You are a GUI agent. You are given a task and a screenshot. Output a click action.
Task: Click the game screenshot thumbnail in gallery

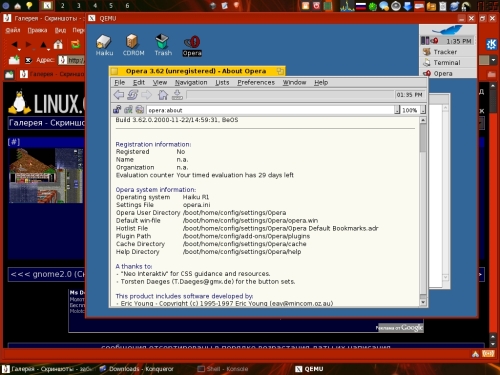[46, 176]
